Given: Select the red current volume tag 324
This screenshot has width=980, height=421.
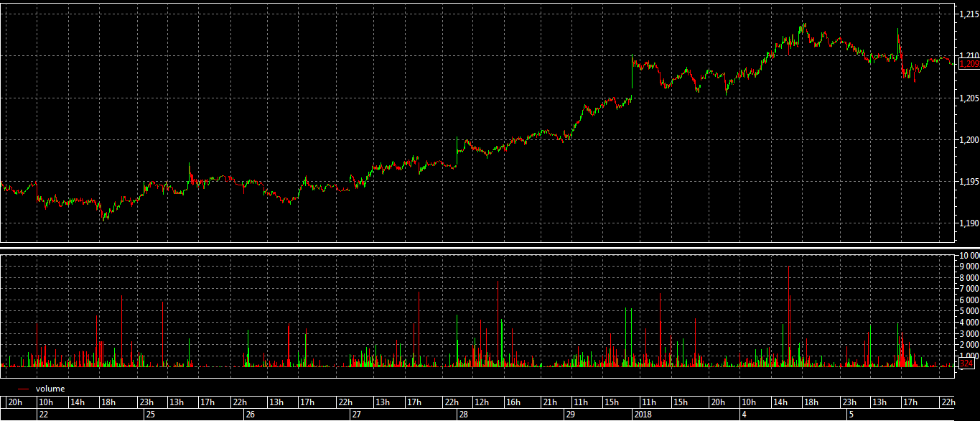Looking at the screenshot, I should pos(967,364).
